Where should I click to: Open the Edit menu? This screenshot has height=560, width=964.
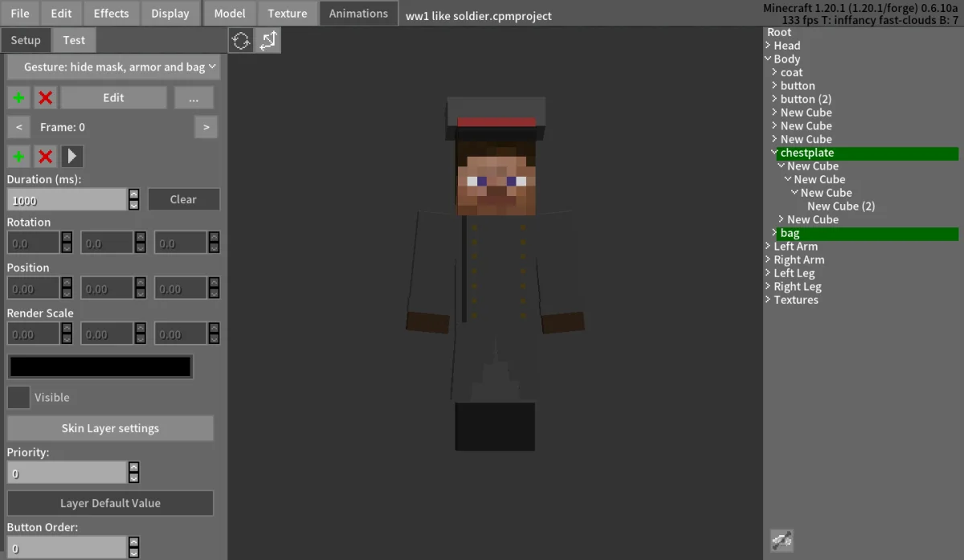tap(61, 14)
